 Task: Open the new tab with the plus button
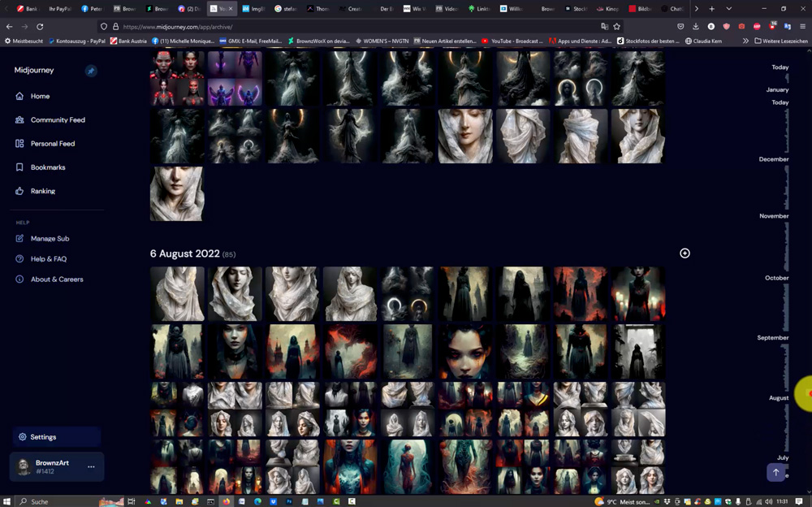pyautogui.click(x=712, y=9)
